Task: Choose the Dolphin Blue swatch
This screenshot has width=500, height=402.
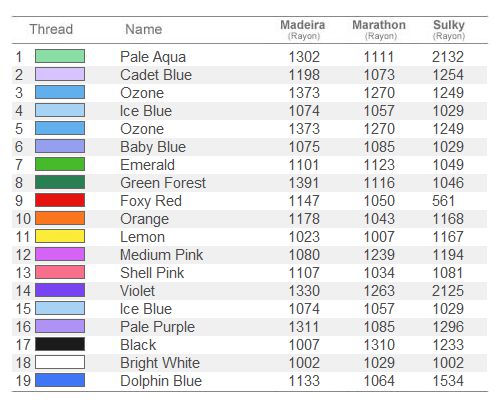Action: pyautogui.click(x=60, y=380)
